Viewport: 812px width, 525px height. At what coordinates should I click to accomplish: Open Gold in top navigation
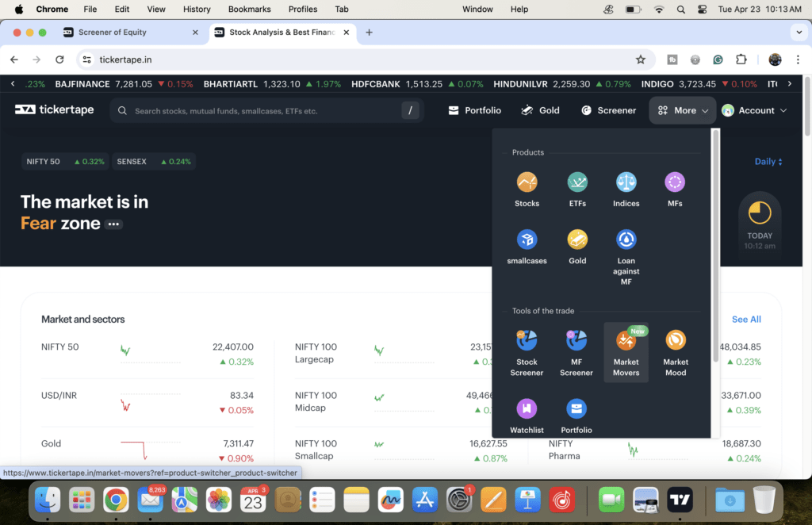point(540,110)
